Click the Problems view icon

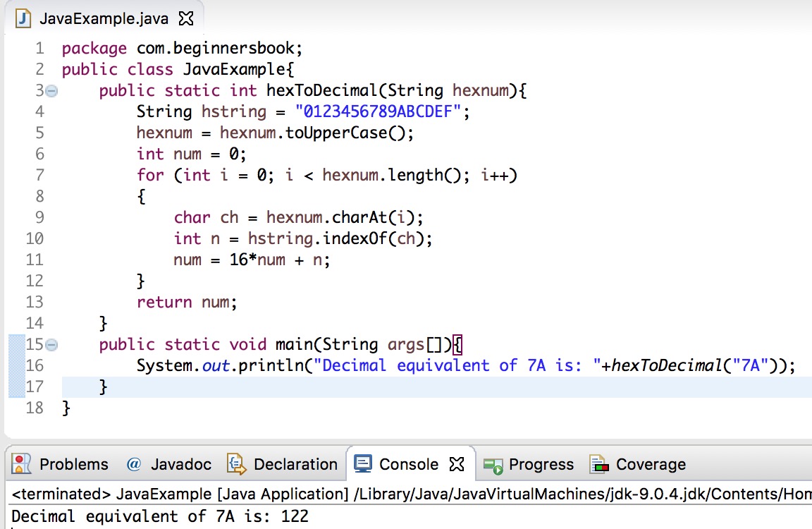click(21, 464)
